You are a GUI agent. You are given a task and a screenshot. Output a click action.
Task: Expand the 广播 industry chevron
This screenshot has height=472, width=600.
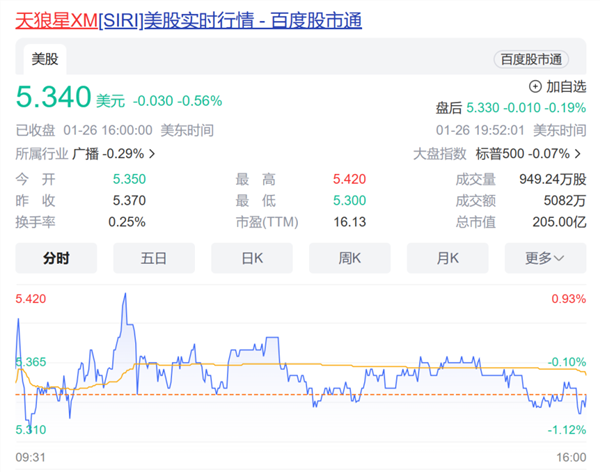[152, 154]
